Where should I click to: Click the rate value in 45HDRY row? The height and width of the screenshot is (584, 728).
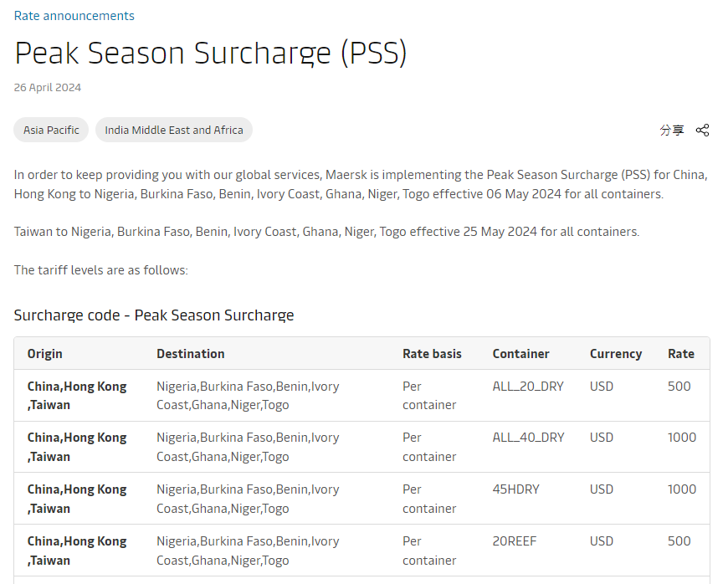pos(682,489)
